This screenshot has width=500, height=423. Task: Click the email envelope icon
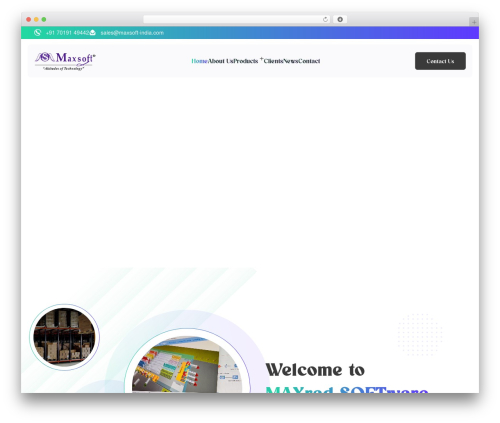tap(93, 33)
